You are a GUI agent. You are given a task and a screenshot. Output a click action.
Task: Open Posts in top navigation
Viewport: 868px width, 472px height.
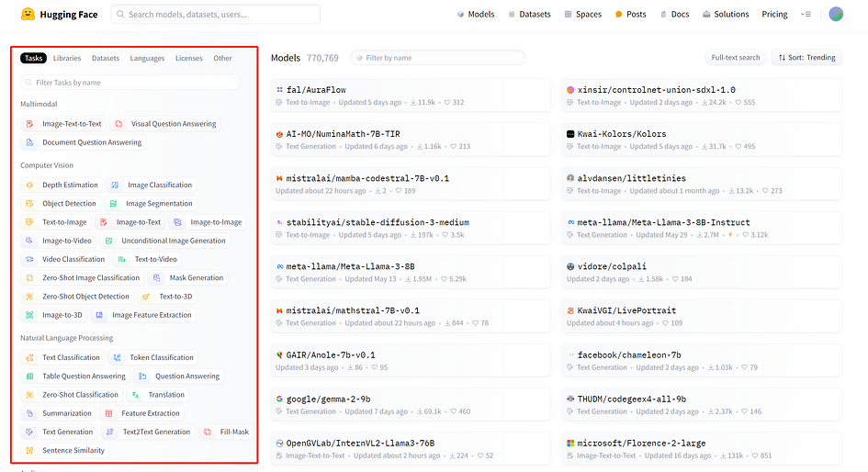630,15
